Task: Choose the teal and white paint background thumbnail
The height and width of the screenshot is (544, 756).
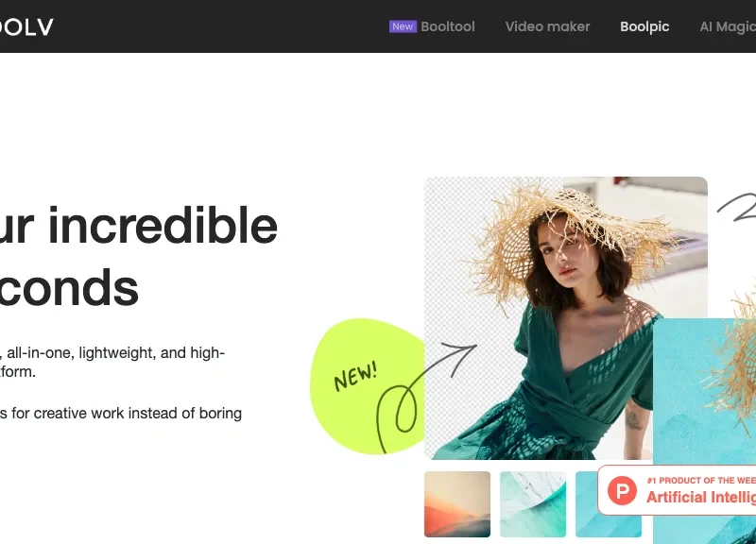Action: coord(533,504)
